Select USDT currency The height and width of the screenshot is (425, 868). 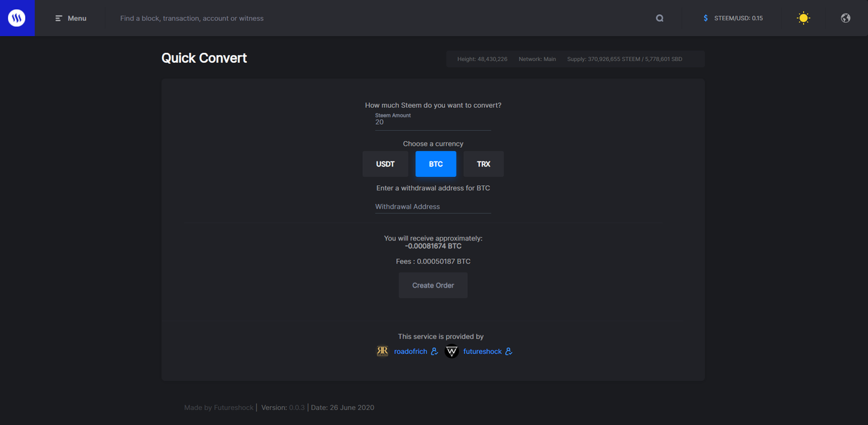click(385, 164)
